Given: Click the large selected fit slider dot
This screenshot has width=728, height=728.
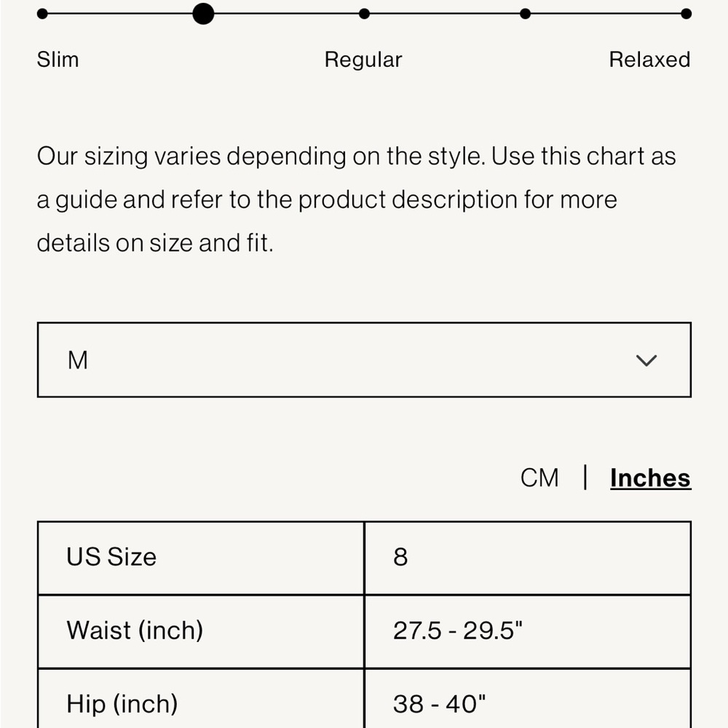Looking at the screenshot, I should pyautogui.click(x=203, y=13).
